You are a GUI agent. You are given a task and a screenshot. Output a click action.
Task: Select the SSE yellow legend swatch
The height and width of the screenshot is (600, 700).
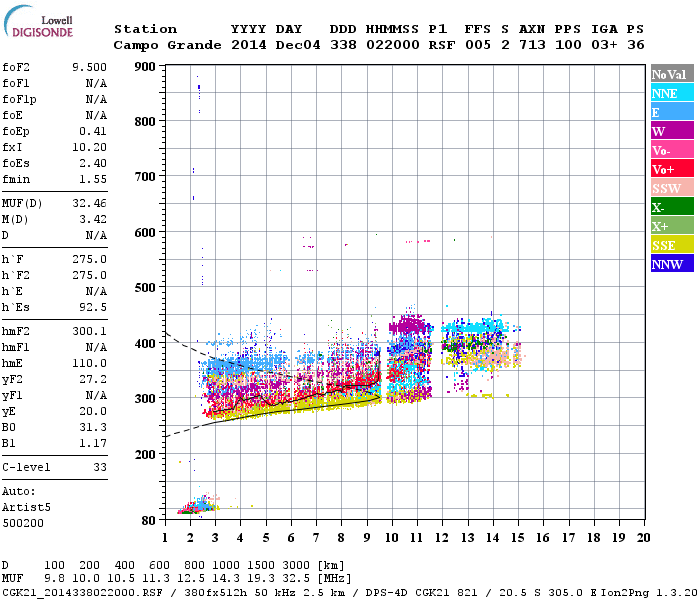pyautogui.click(x=672, y=245)
